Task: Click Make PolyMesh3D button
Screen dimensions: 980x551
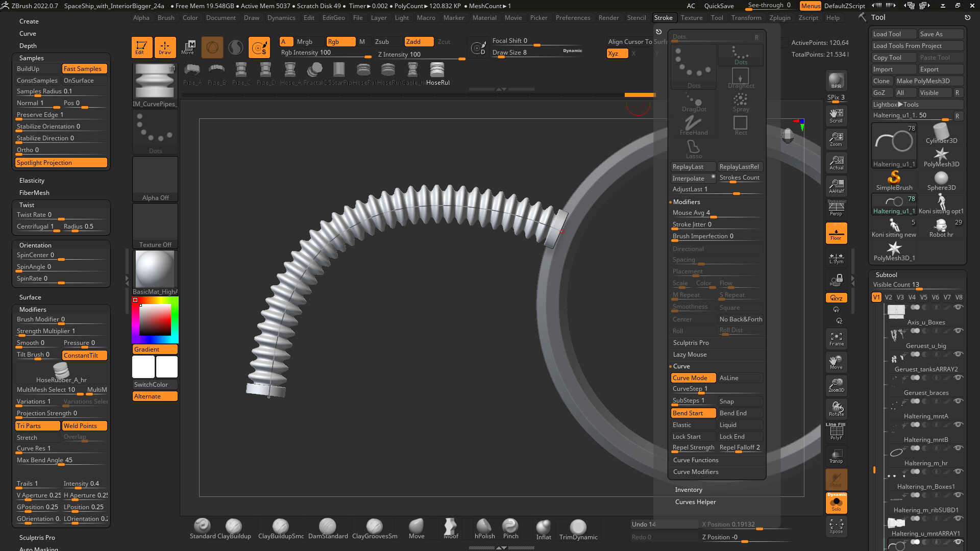Action: (929, 81)
